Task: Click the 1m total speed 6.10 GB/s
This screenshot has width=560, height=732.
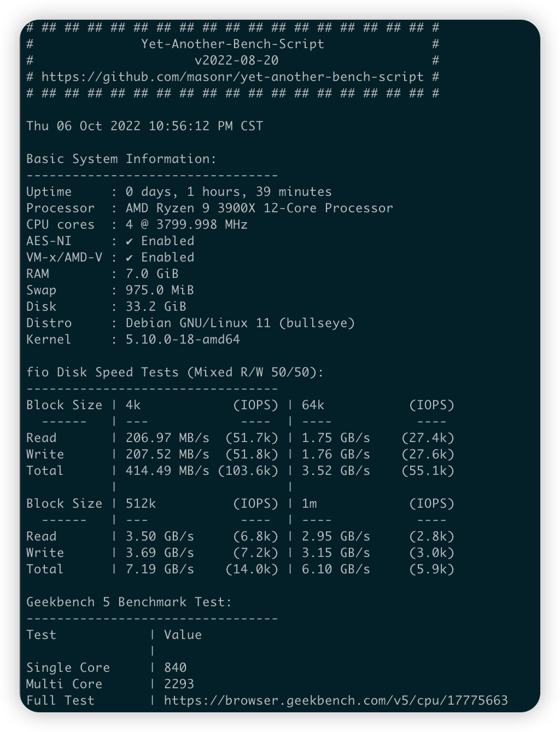Action: pos(336,570)
